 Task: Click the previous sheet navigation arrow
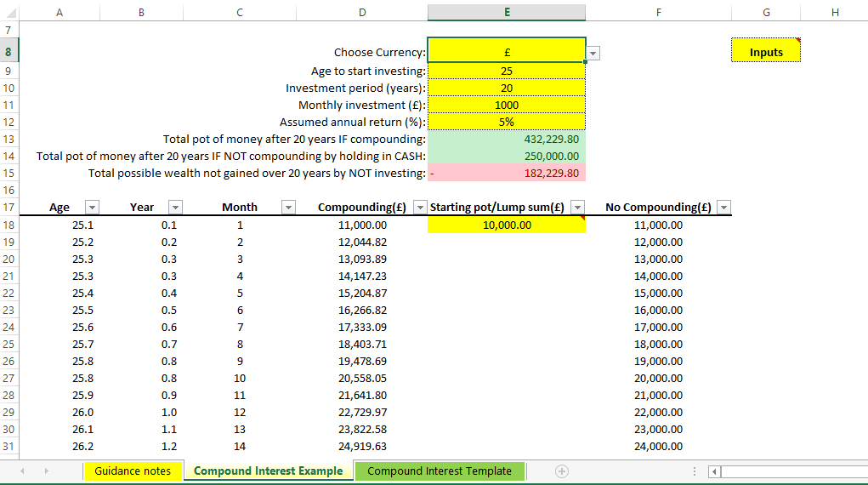22,471
